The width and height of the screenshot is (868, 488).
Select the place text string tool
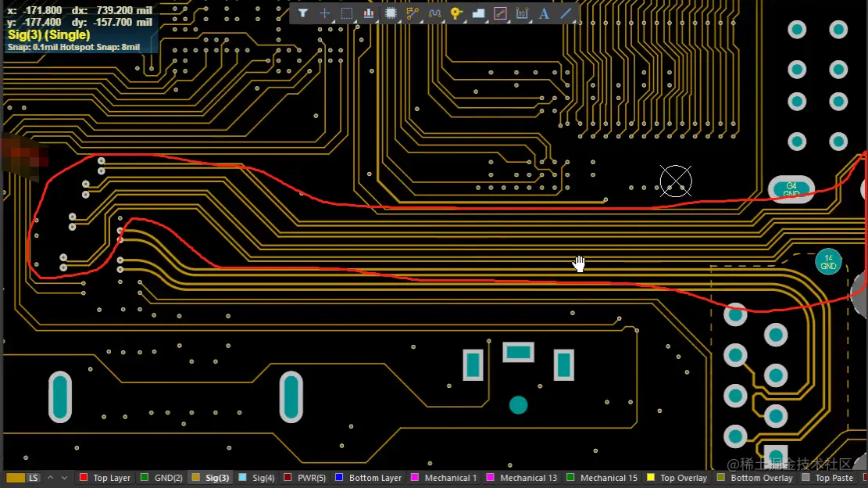[545, 13]
